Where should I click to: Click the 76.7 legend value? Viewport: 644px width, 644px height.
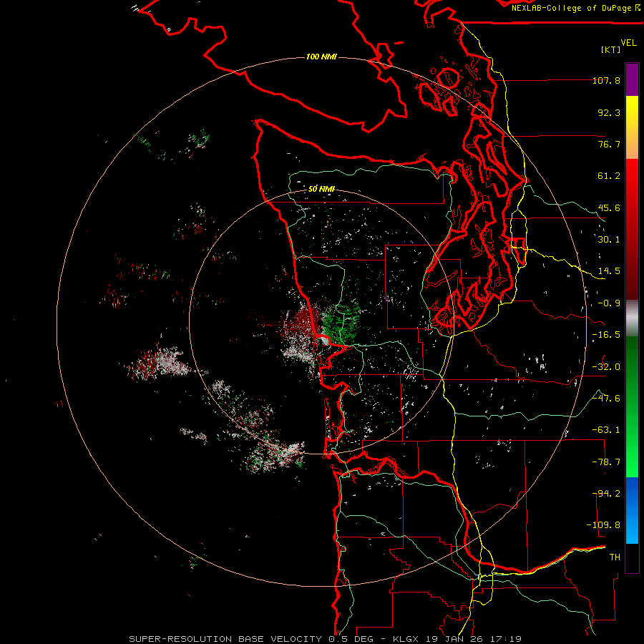(609, 144)
